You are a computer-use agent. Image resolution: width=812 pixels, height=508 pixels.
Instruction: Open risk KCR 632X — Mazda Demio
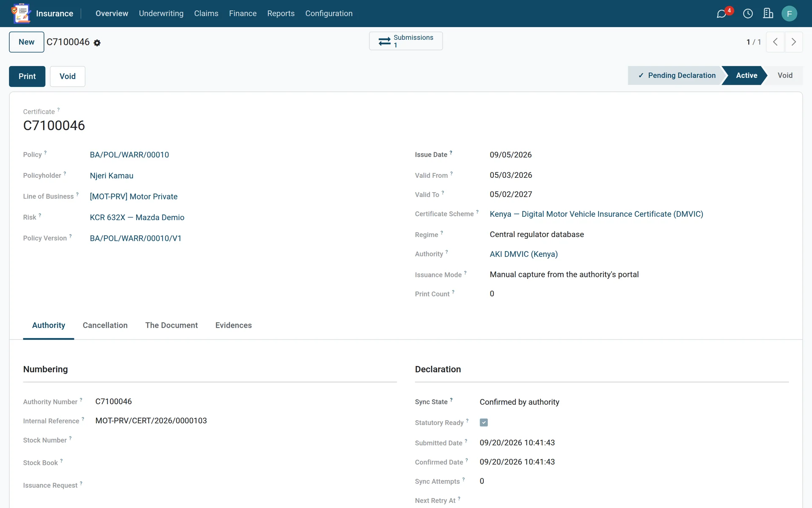pyautogui.click(x=137, y=218)
